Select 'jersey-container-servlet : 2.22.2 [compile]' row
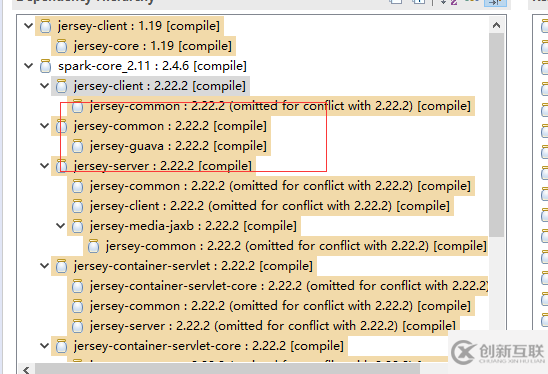Viewport: 548px width, 374px height. (x=184, y=266)
